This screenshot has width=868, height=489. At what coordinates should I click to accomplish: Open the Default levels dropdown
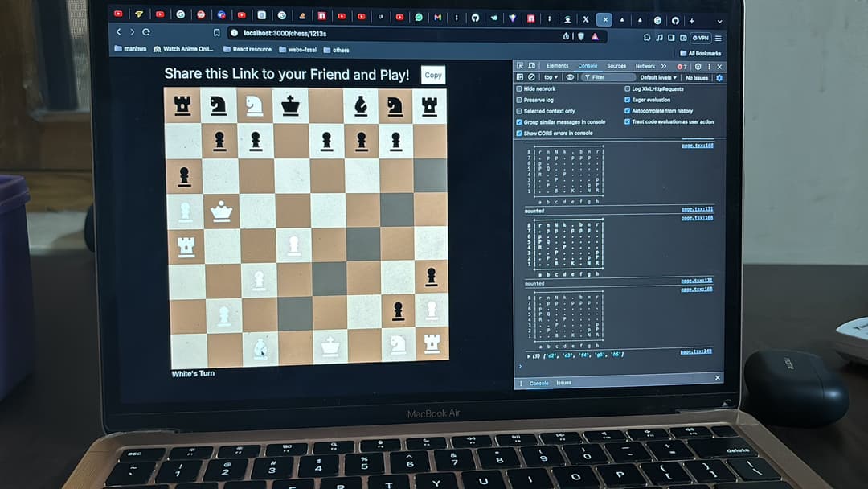(659, 78)
